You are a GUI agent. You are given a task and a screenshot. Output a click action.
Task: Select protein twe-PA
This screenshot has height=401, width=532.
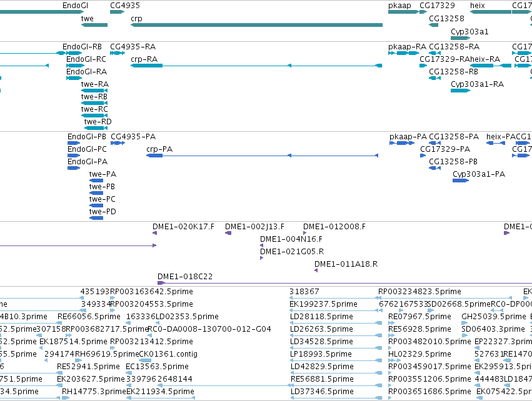point(103,174)
